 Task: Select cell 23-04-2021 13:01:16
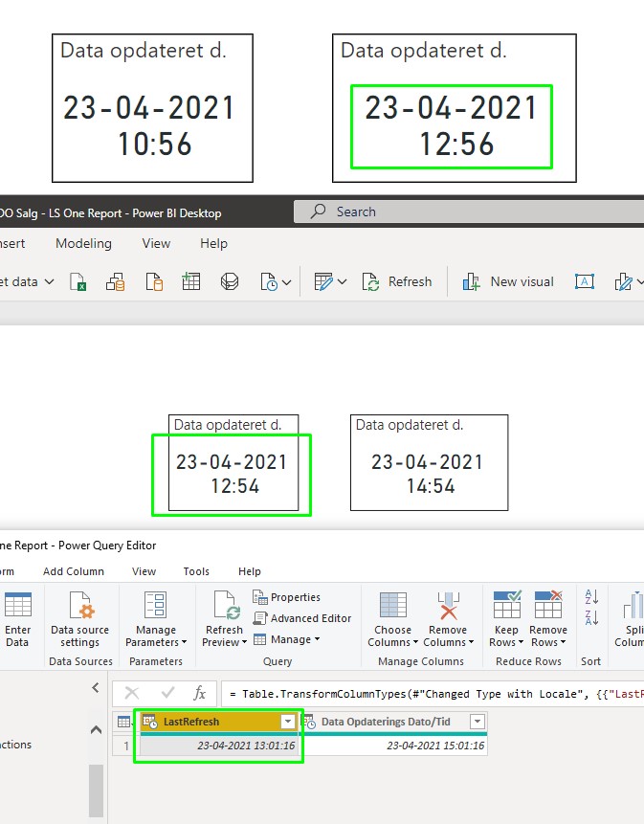[x=219, y=746]
